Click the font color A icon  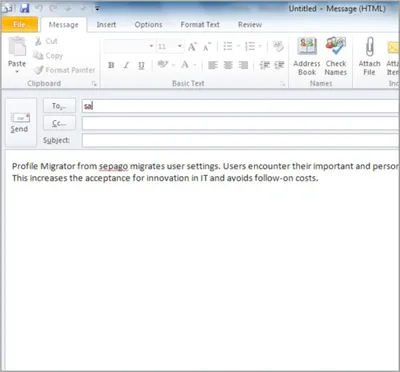click(x=185, y=65)
